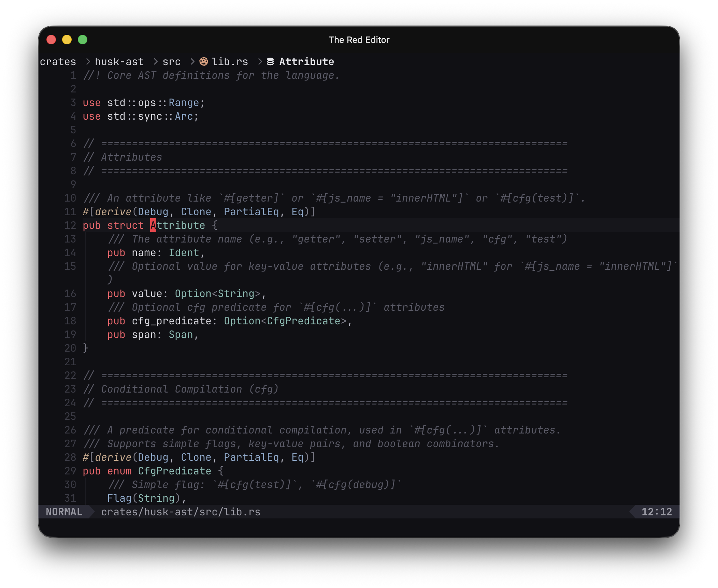Screen dimensions: 718x588
Task: Select the lib.rs breadcrumb item
Action: pos(229,62)
